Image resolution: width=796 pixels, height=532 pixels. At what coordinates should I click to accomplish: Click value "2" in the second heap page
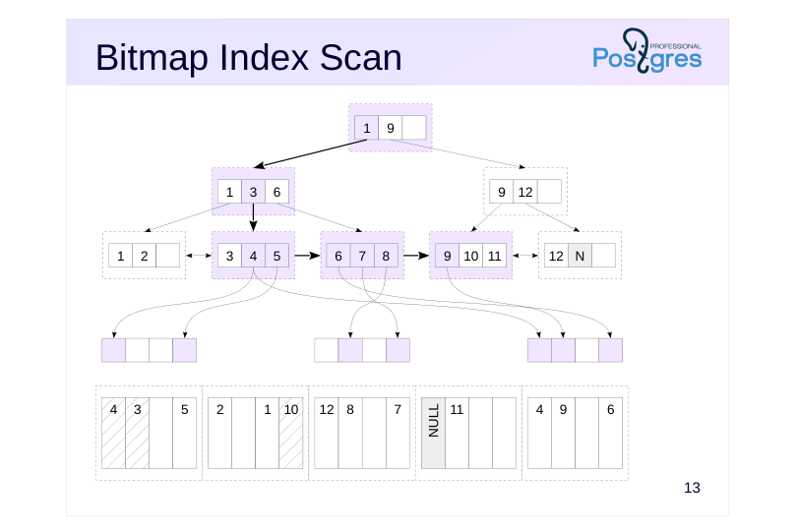tap(219, 433)
